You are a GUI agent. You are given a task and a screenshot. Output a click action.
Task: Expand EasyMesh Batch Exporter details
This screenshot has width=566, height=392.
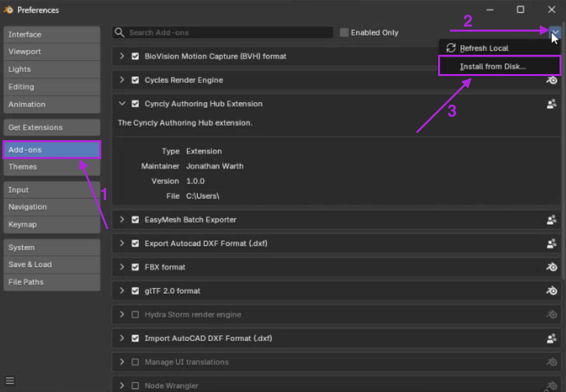coord(122,220)
